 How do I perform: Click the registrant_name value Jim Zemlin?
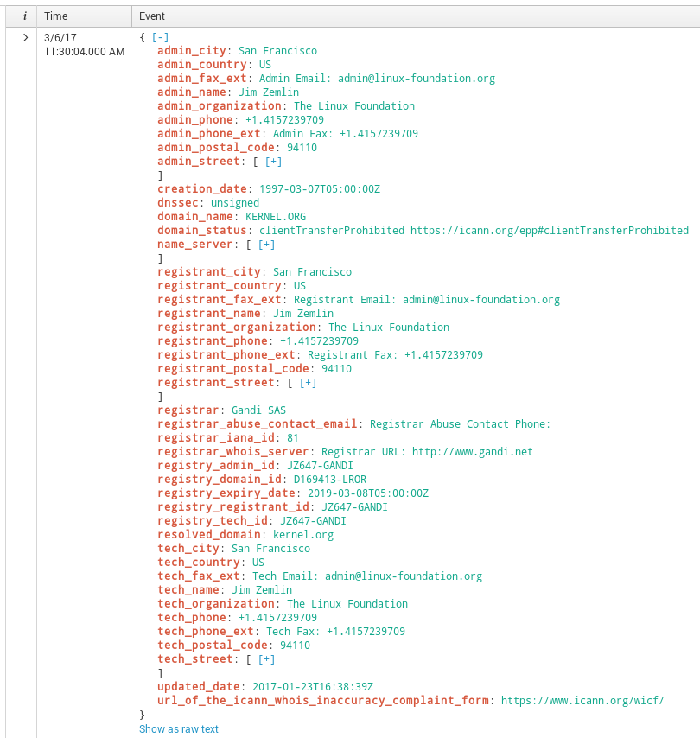(303, 314)
